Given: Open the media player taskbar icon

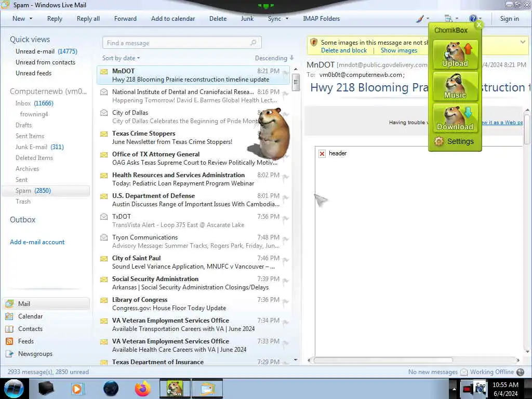Looking at the screenshot, I should 77,389.
